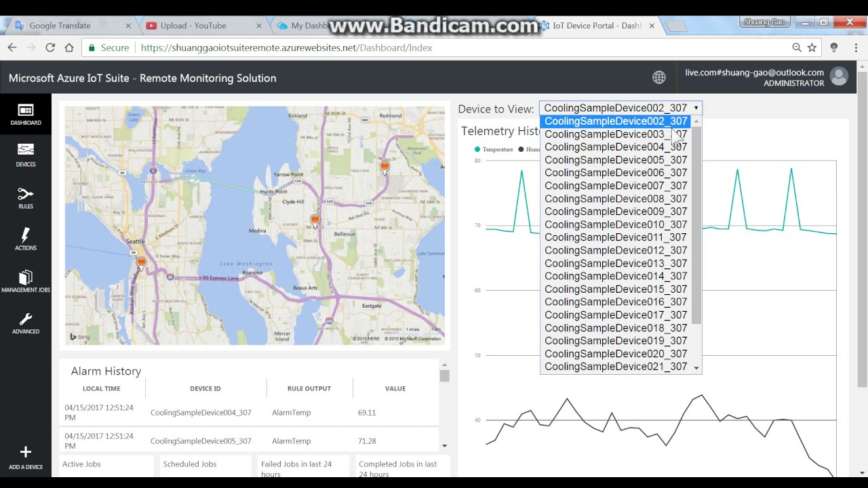Click the Seattle map pin
The width and height of the screenshot is (868, 488).
click(141, 262)
